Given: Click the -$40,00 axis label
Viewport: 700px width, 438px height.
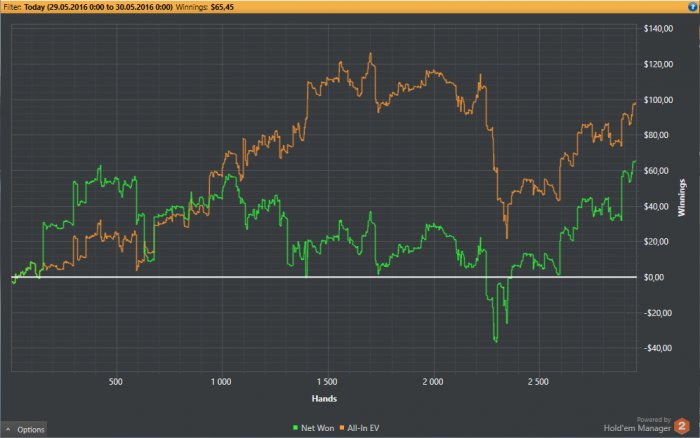Looking at the screenshot, I should click(658, 348).
